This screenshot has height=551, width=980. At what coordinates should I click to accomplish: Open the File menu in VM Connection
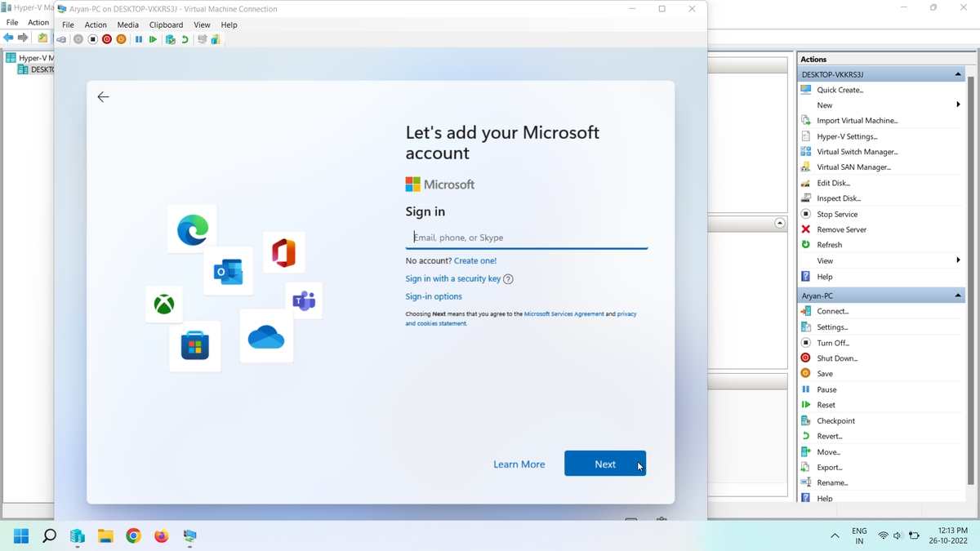(68, 24)
